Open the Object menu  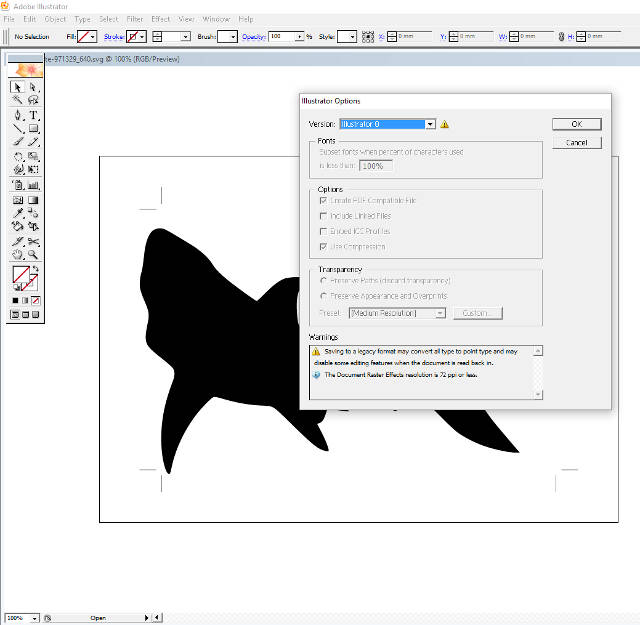(x=55, y=19)
